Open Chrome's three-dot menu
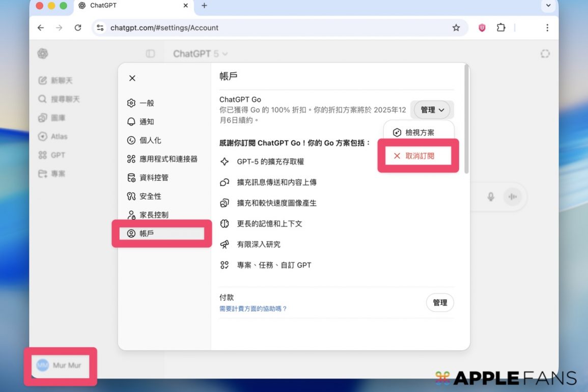This screenshot has height=392, width=588. [x=547, y=28]
